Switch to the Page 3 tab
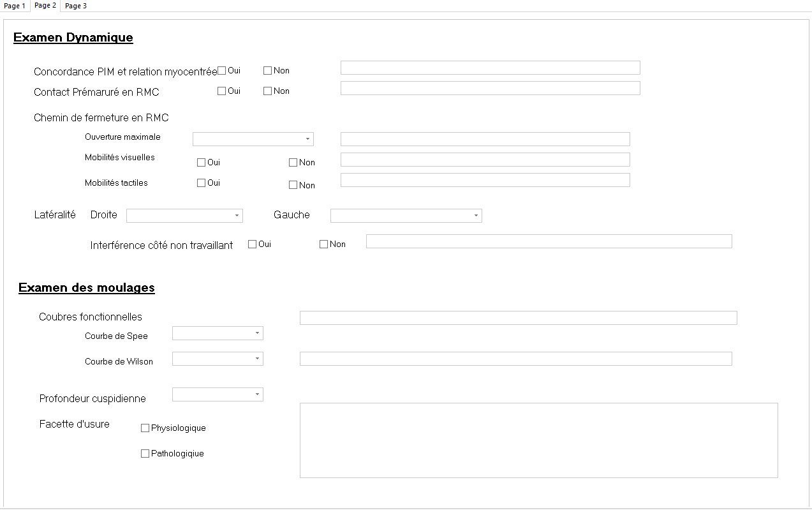This screenshot has height=510, width=812. [76, 5]
